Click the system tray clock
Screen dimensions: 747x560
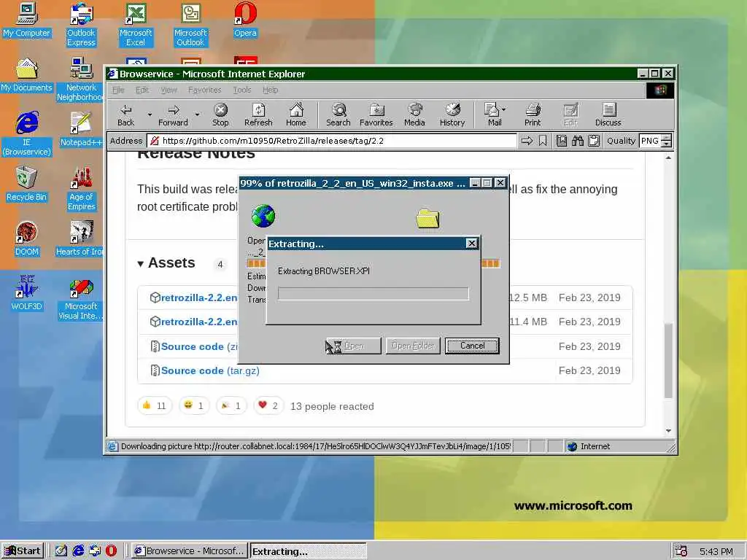716,551
